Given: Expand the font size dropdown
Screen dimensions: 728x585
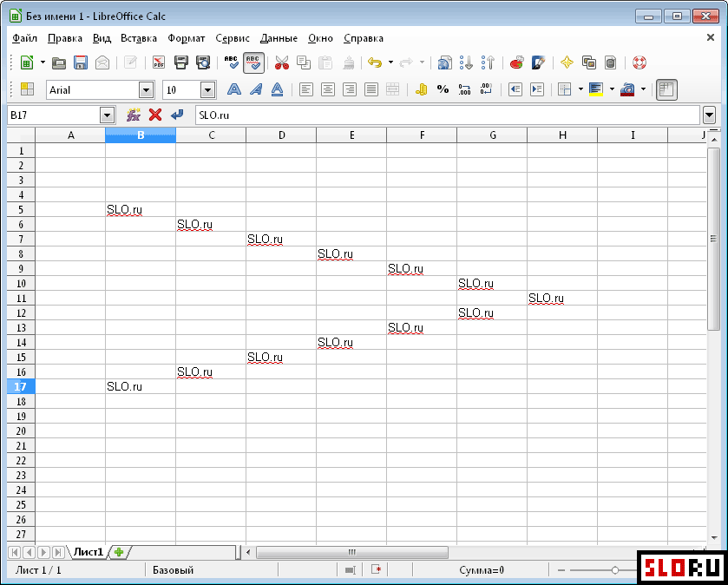Looking at the screenshot, I should (x=208, y=90).
